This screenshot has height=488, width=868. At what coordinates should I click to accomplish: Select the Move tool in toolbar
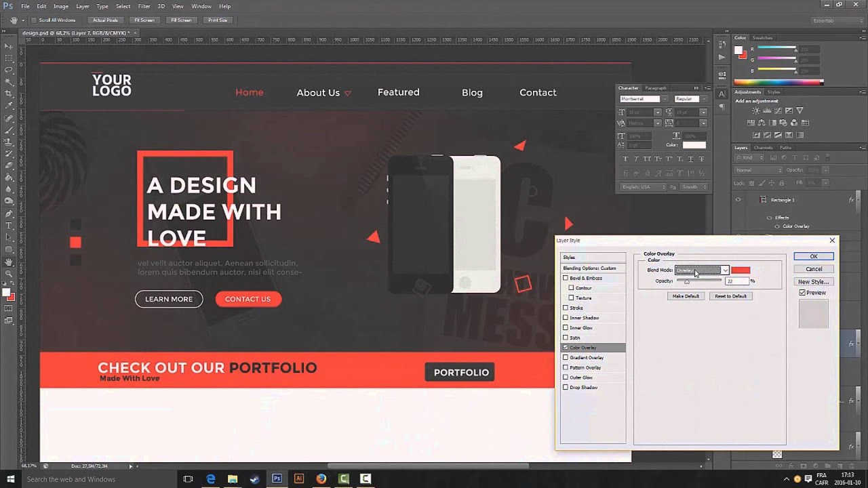[9, 46]
